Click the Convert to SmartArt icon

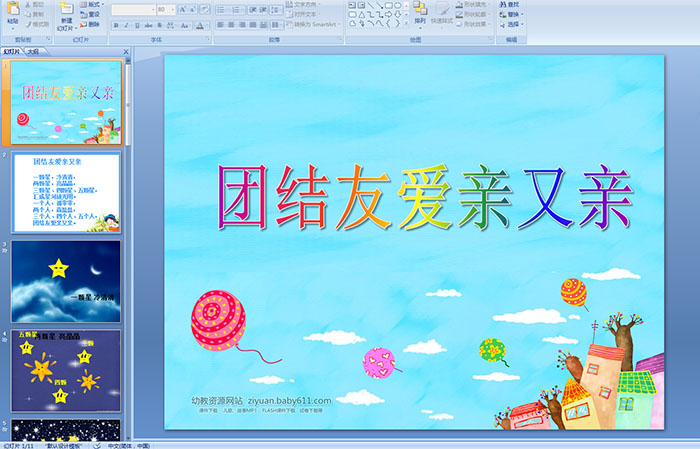pos(289,24)
